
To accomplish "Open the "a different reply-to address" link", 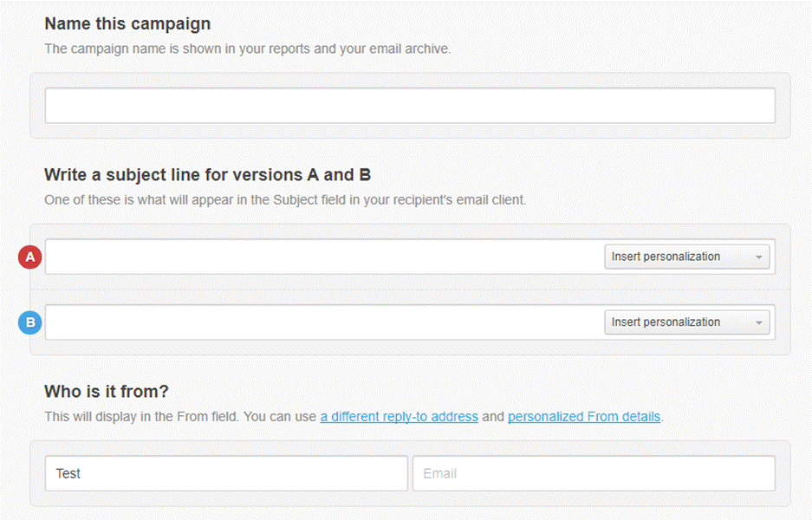I will click(x=399, y=417).
